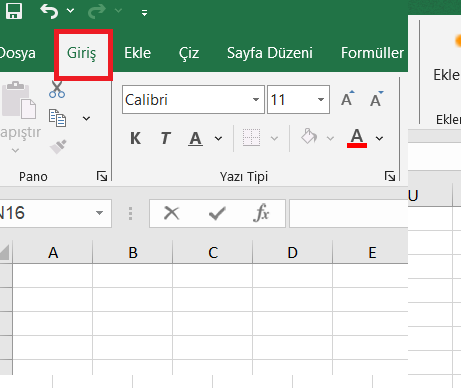
Task: Increase font size with larger A icon
Action: coord(348,99)
